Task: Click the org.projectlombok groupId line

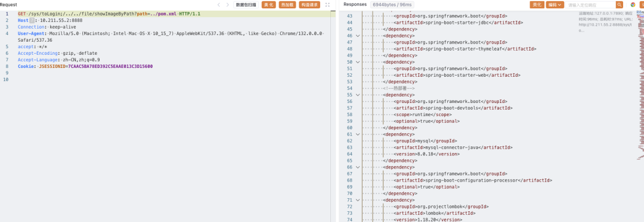Action: [x=441, y=207]
